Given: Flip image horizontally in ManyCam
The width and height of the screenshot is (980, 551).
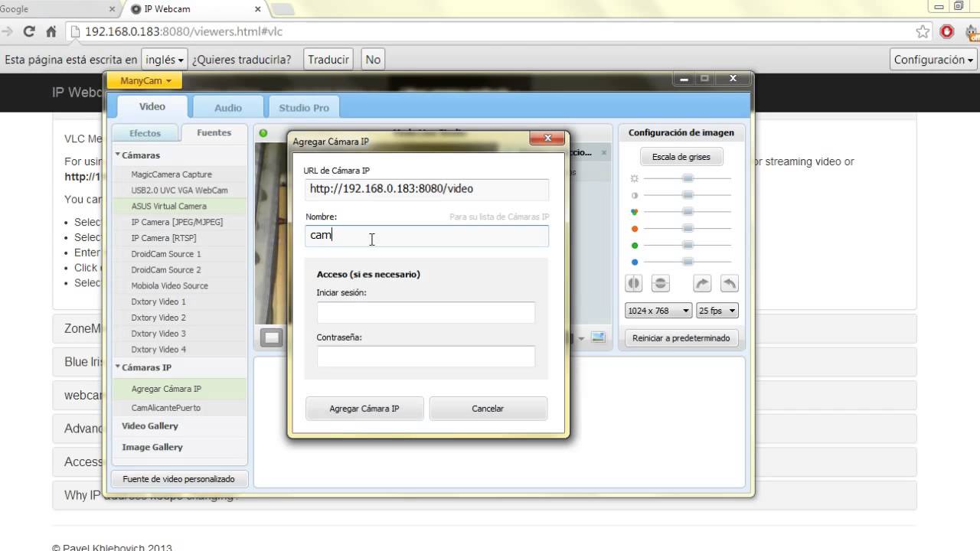Looking at the screenshot, I should (x=634, y=283).
